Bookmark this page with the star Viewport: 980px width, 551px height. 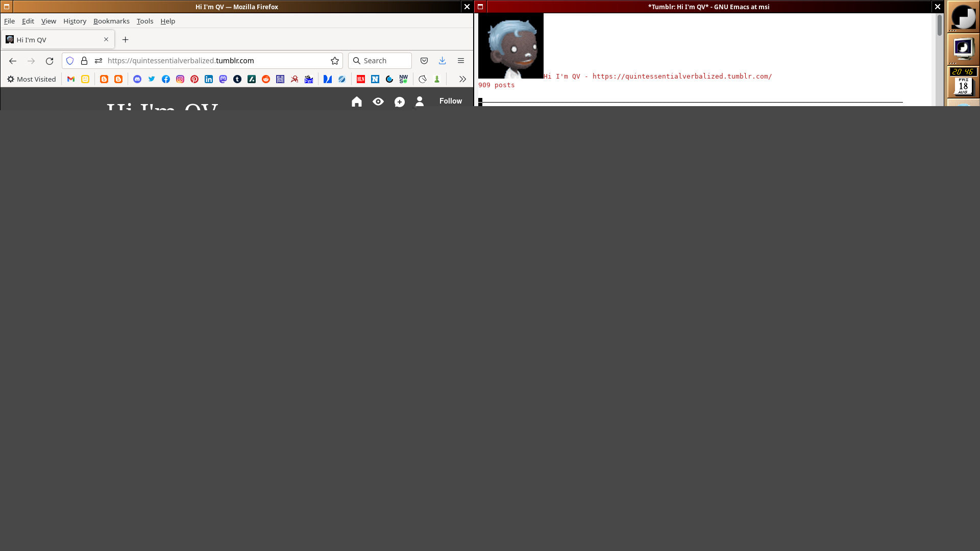pyautogui.click(x=335, y=61)
